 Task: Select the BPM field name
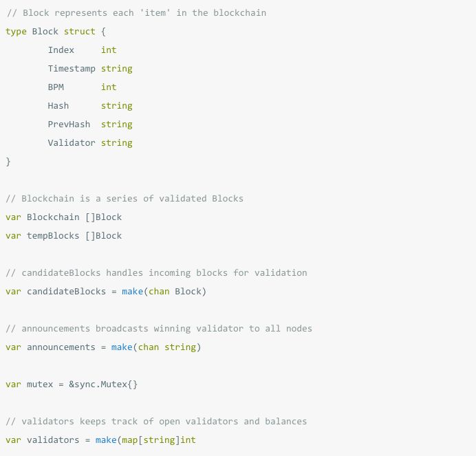click(56, 87)
